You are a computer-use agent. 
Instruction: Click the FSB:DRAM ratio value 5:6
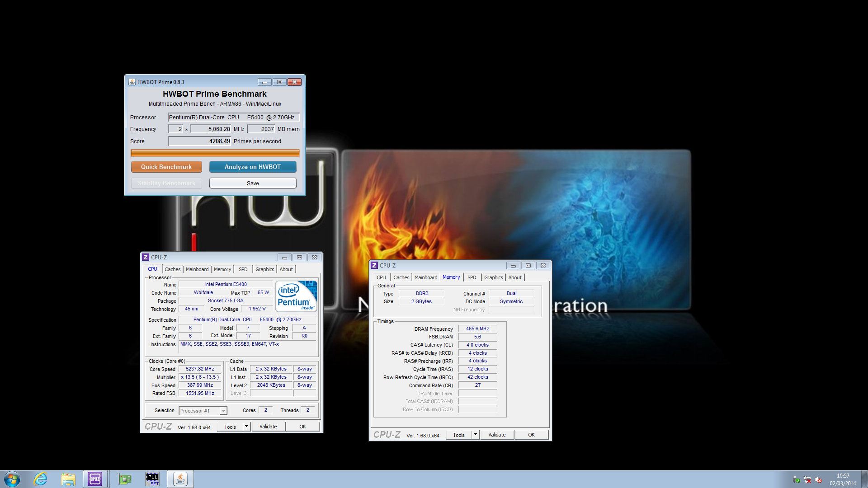pyautogui.click(x=477, y=337)
